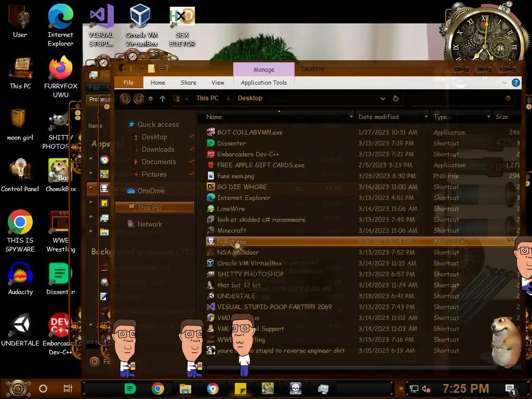Click Desktop breadcrumb in address bar
This screenshot has height=399, width=532.
click(250, 98)
